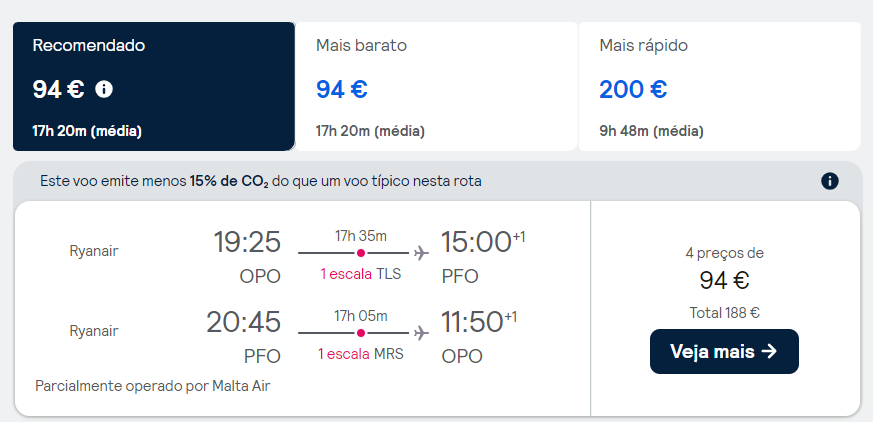Screen dimensions: 873x422
Task: Click the return flight airplane icon
Action: pos(421,333)
